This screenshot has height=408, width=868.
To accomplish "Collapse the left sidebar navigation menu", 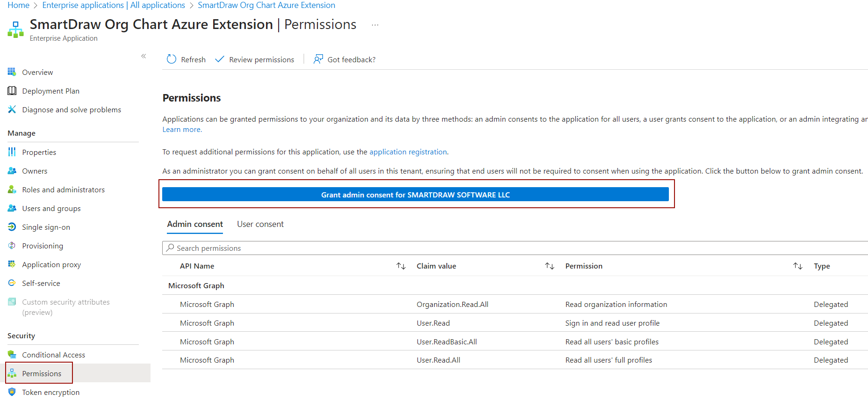I will (x=143, y=56).
